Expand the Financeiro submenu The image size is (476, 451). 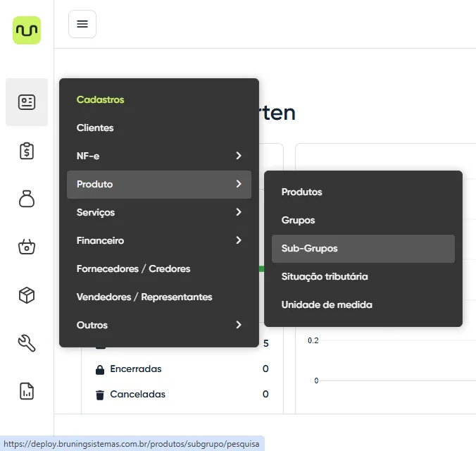coord(158,240)
